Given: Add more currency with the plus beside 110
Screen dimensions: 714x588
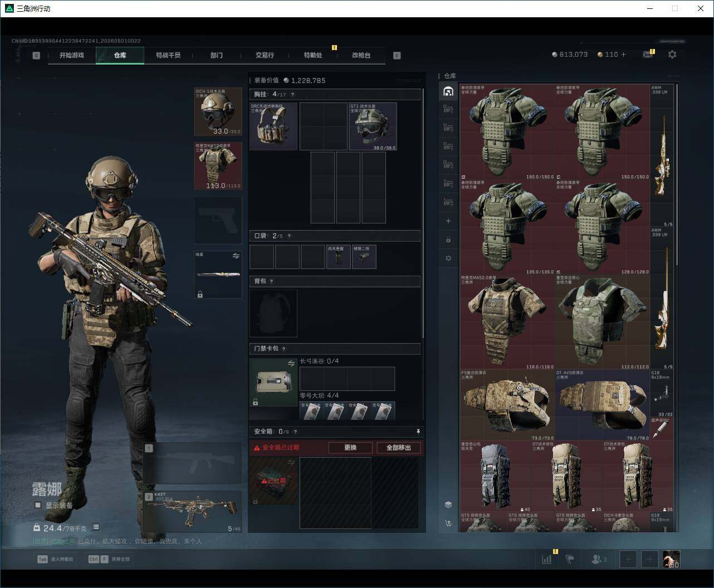Looking at the screenshot, I should (624, 55).
